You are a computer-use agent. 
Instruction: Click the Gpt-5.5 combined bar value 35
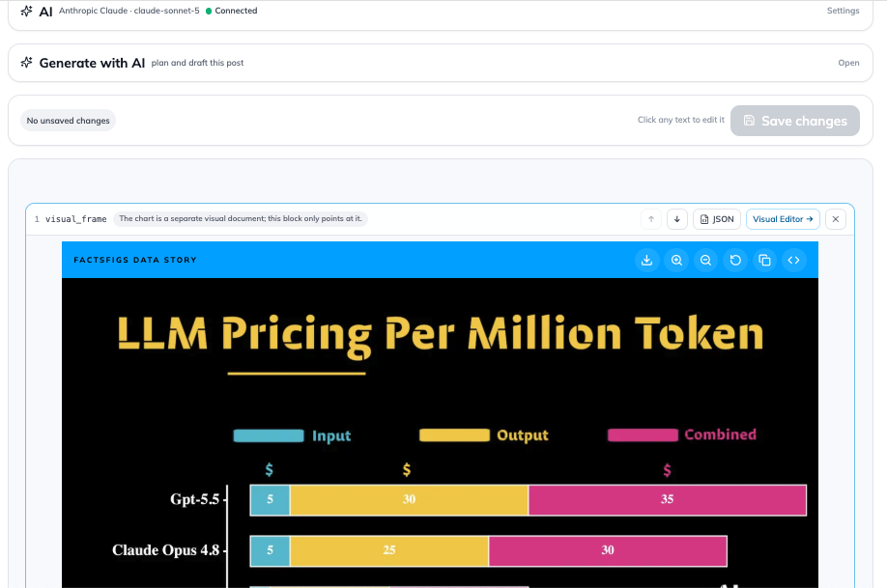668,500
